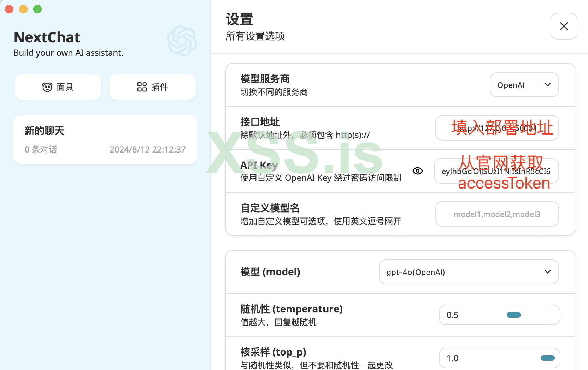Click the panda mask icon
Image resolution: width=588 pixels, height=370 pixels.
(47, 87)
